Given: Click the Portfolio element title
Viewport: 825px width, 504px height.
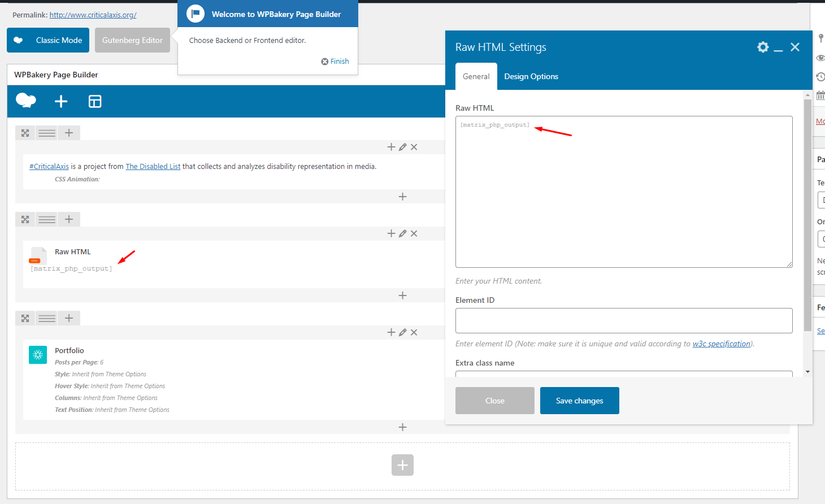Looking at the screenshot, I should pyautogui.click(x=69, y=350).
